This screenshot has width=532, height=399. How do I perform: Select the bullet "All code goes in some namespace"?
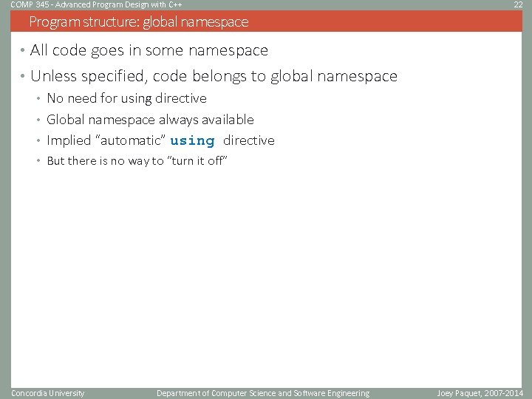(149, 50)
